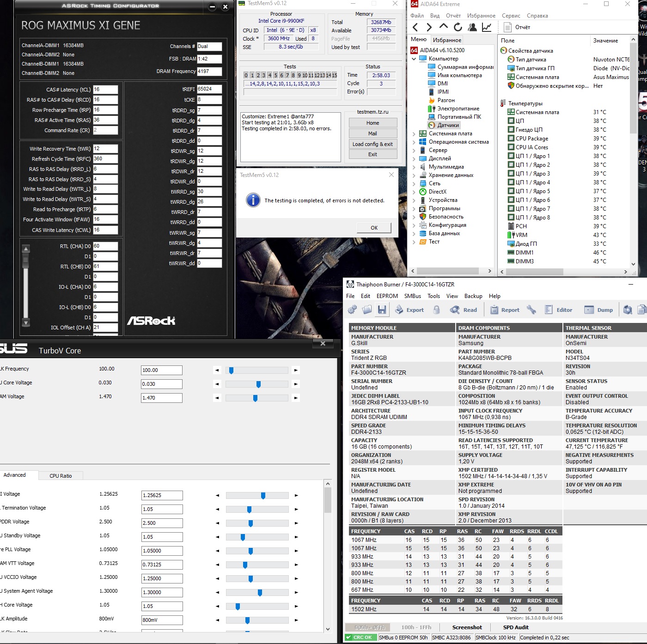Switch to the CPU Ratio tab
Image resolution: width=647 pixels, height=644 pixels.
point(61,475)
